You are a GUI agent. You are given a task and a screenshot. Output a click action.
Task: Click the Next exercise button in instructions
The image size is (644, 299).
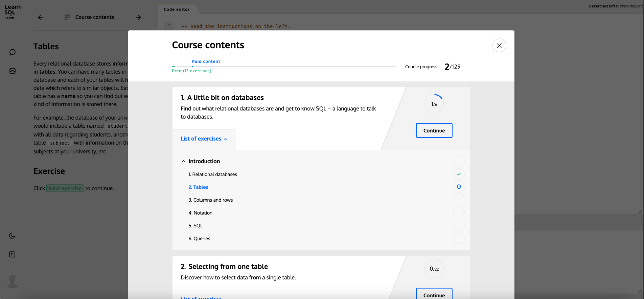click(65, 188)
